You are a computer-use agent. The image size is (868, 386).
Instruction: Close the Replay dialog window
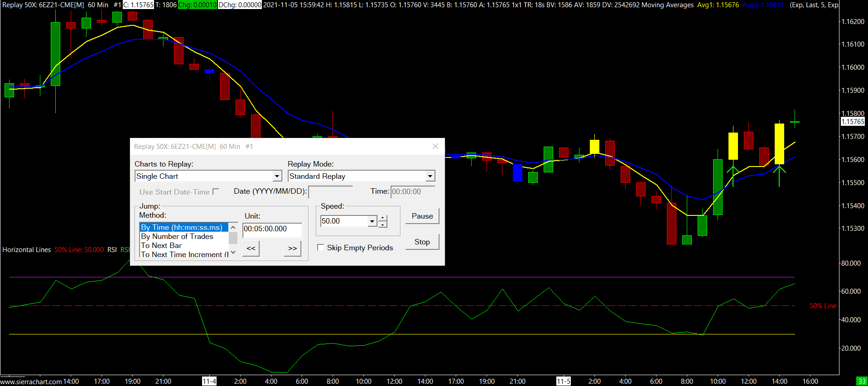435,146
